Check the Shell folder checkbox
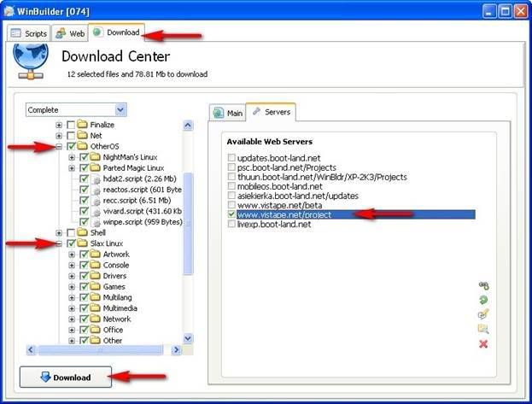 coord(71,232)
